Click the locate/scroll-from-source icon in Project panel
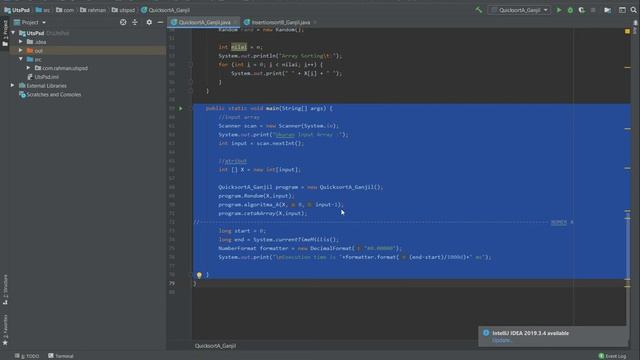The width and height of the screenshot is (640, 360). pos(123,22)
